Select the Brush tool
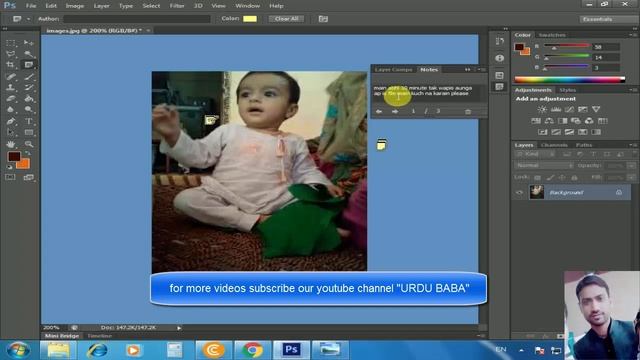640x360 pixels. pyautogui.click(x=29, y=76)
